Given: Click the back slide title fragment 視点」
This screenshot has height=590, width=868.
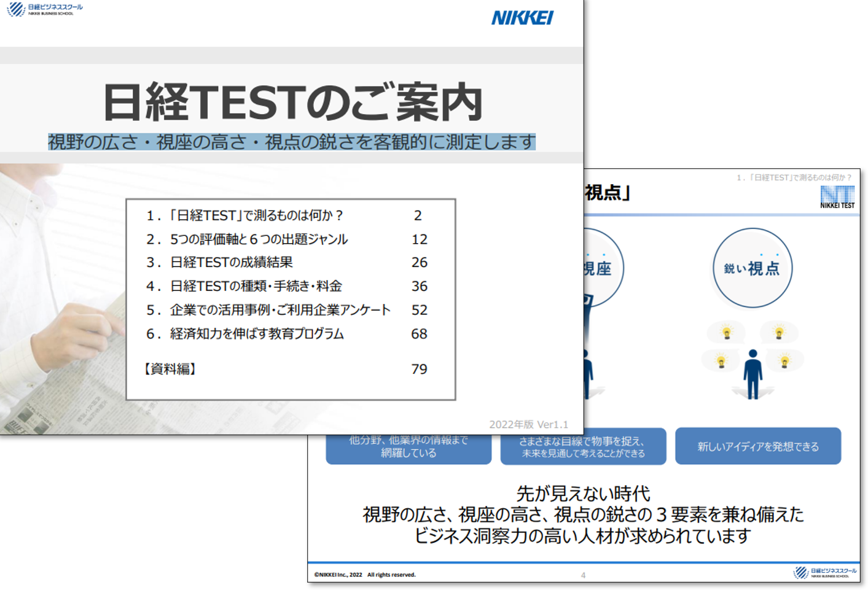Looking at the screenshot, I should tap(608, 193).
